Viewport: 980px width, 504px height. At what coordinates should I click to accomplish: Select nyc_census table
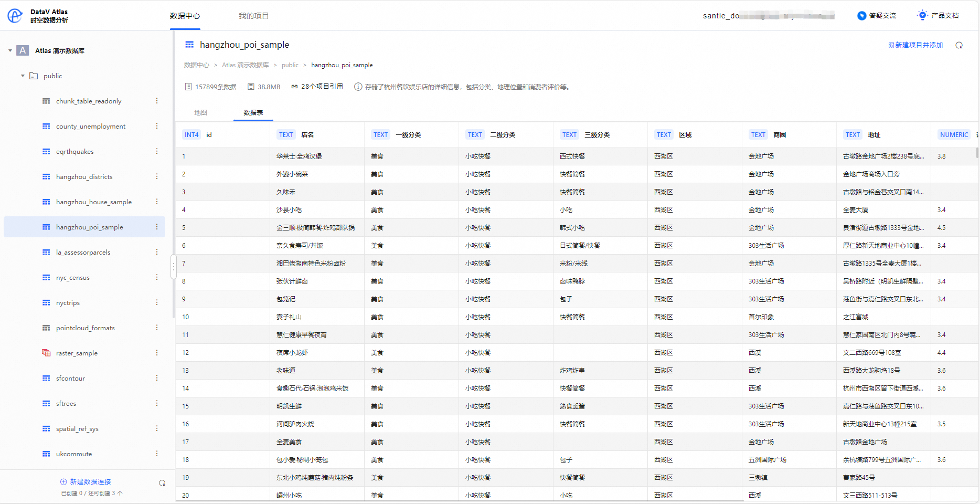point(73,277)
